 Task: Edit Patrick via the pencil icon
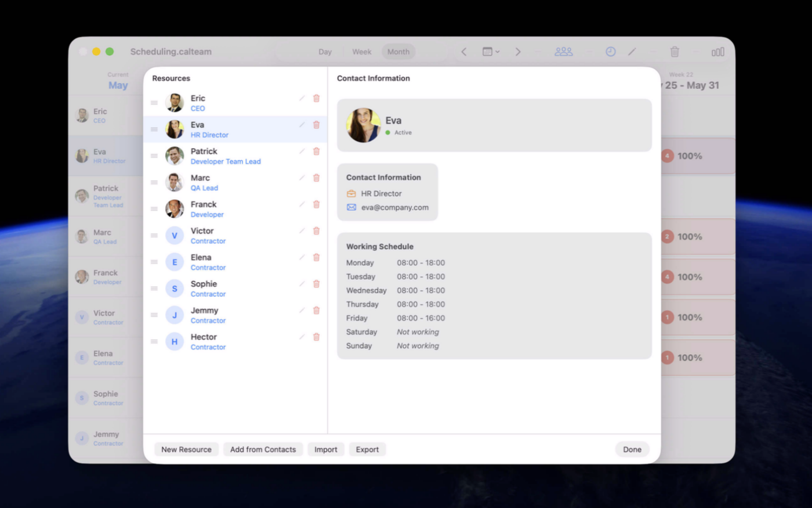pos(302,152)
